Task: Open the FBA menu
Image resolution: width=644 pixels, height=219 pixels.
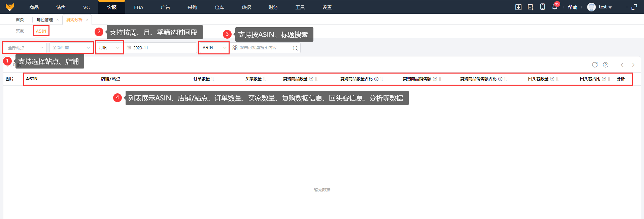Action: [139, 7]
